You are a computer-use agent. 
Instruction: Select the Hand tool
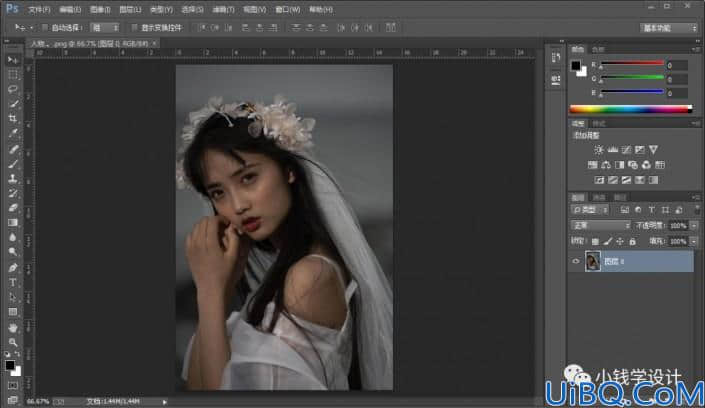[13, 327]
